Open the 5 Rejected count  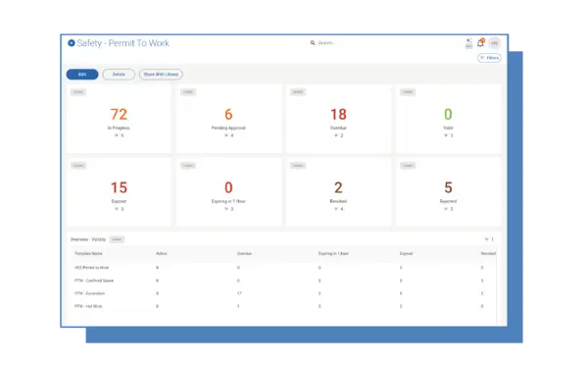coord(448,187)
